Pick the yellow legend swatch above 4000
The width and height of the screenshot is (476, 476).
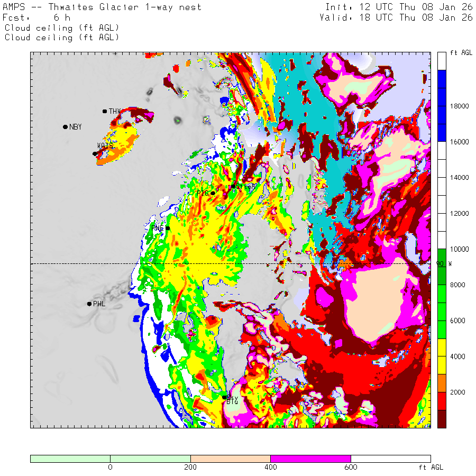coord(442,347)
